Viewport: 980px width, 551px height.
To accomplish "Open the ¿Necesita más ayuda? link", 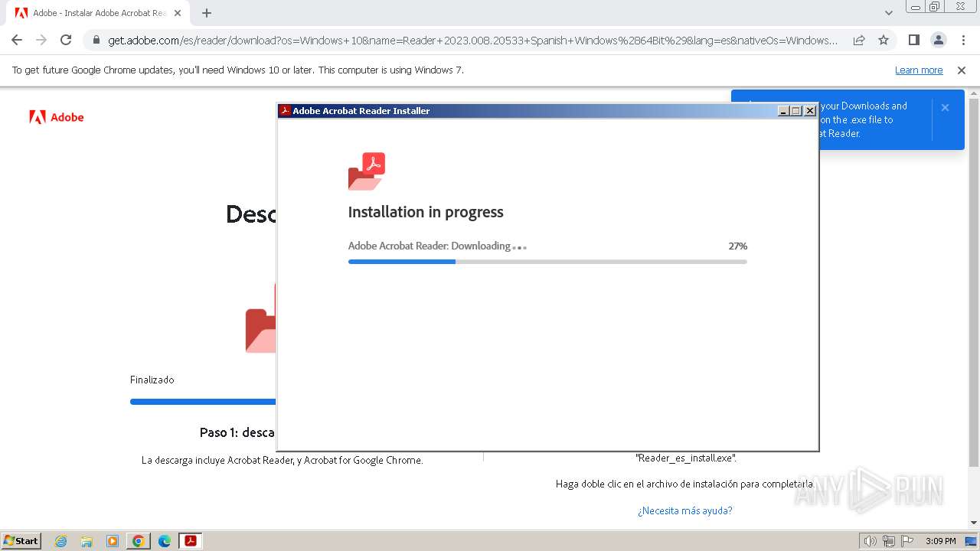I will [685, 510].
